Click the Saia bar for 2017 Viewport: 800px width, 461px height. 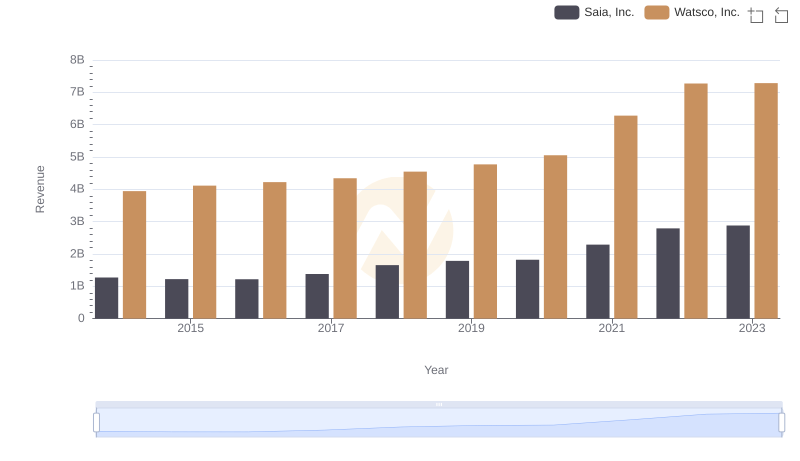click(x=317, y=296)
